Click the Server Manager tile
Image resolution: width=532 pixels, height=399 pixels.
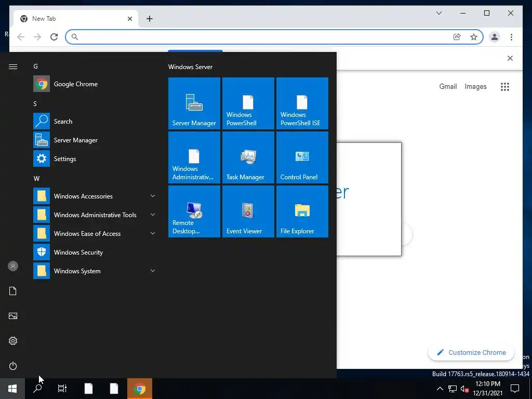tap(194, 103)
